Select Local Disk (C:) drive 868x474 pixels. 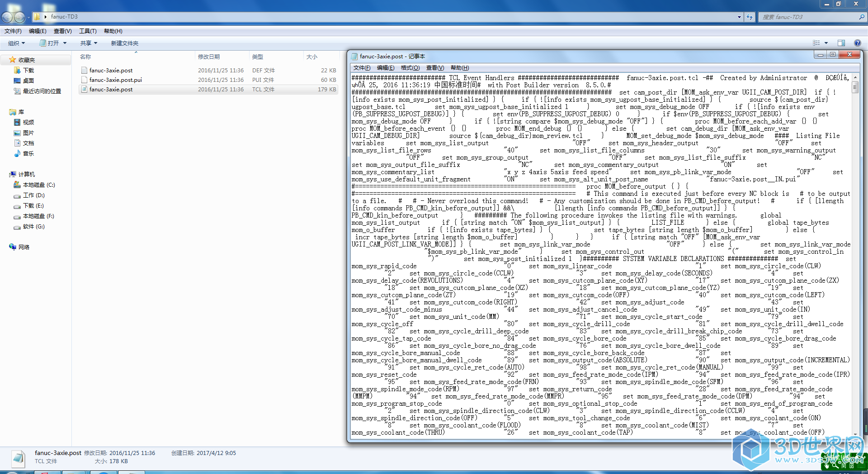[x=39, y=185]
